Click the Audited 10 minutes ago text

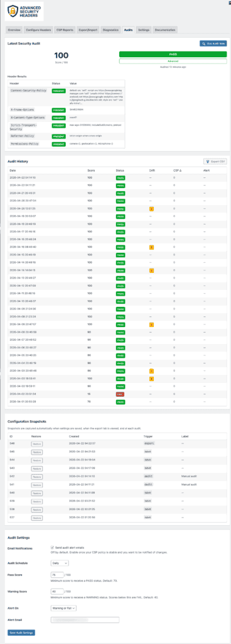(x=173, y=67)
